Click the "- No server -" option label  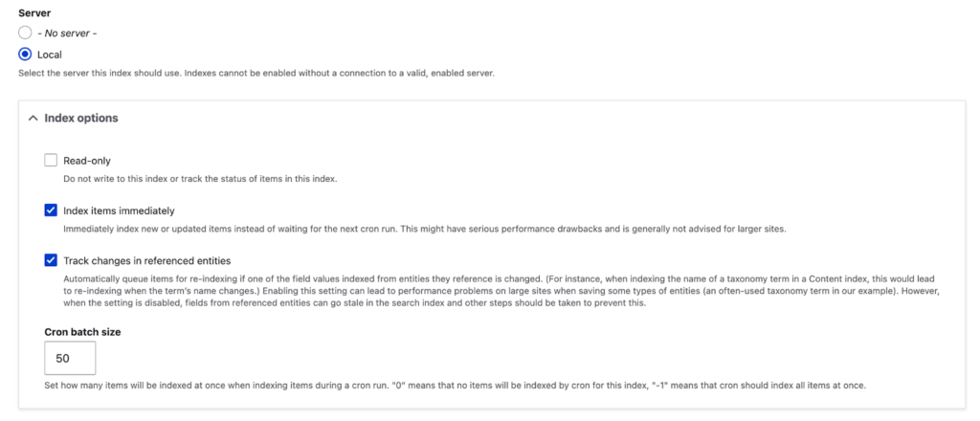pyautogui.click(x=67, y=33)
